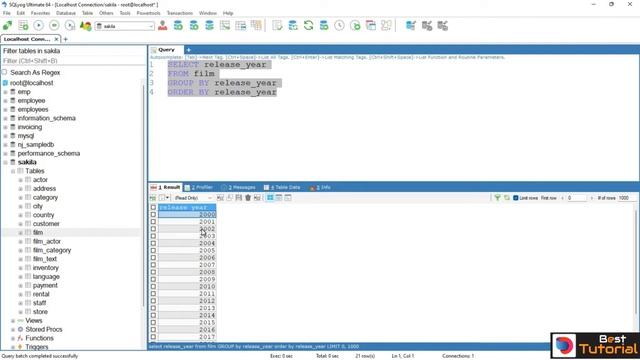Click the # of rows input field
640x360 pixels.
pos(626,198)
